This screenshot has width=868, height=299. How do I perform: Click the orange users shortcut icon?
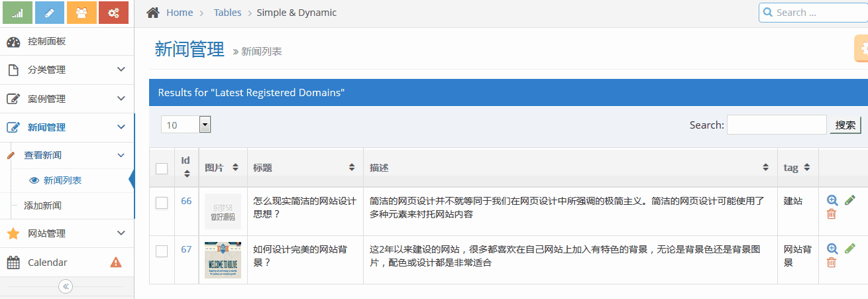[x=81, y=13]
